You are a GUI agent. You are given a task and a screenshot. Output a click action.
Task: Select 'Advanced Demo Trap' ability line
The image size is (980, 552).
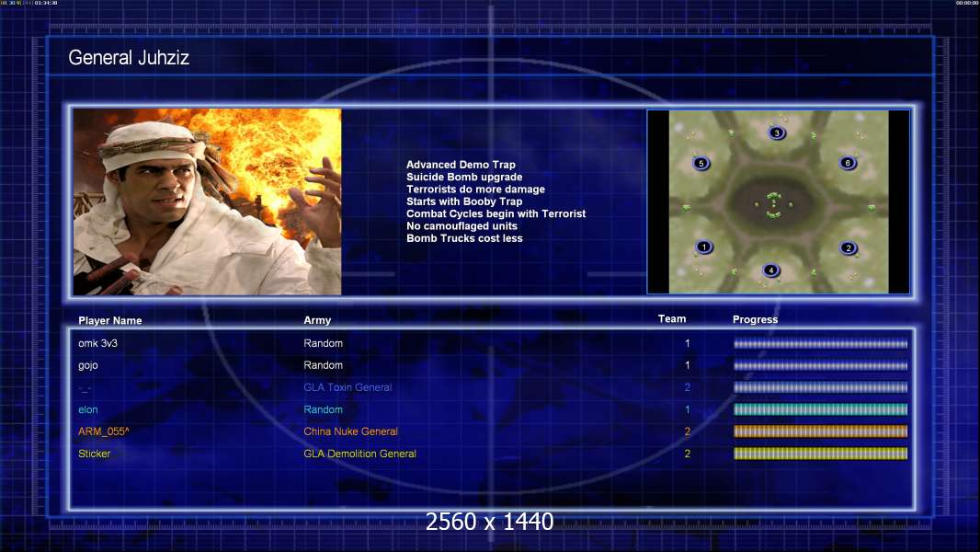coord(461,165)
